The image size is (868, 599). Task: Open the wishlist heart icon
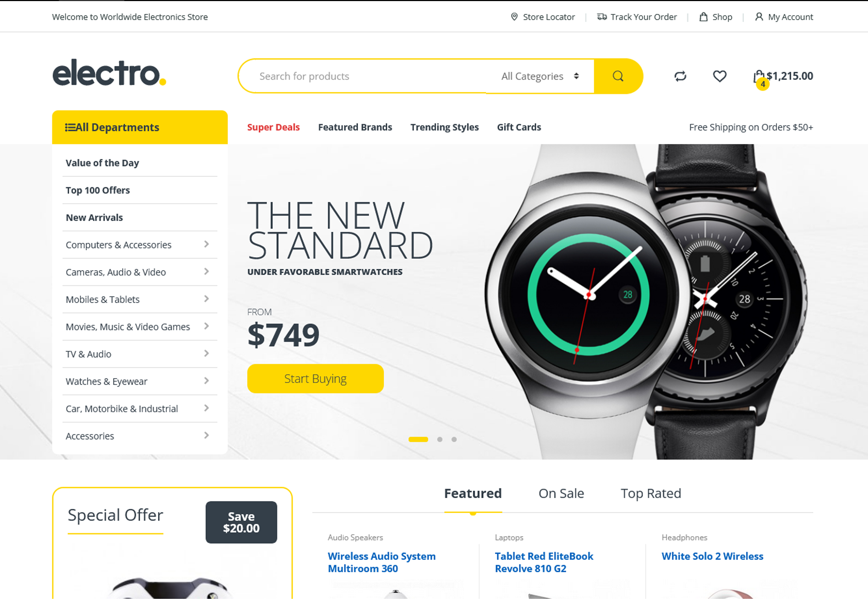(x=719, y=76)
